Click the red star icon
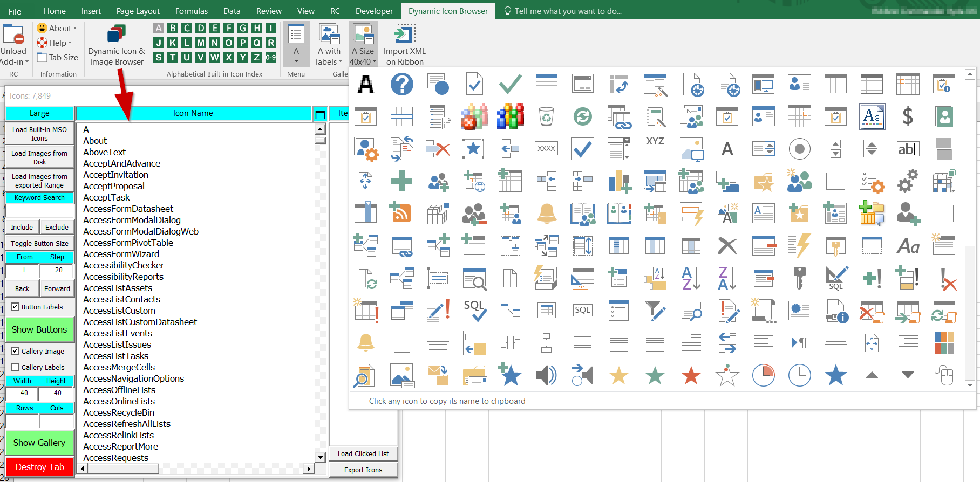The height and width of the screenshot is (482, 980). tap(691, 375)
